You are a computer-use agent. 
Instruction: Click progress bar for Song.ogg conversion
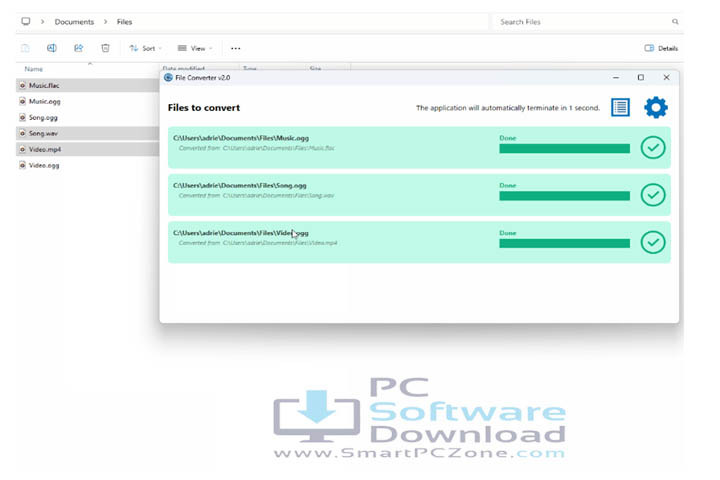[x=564, y=196]
